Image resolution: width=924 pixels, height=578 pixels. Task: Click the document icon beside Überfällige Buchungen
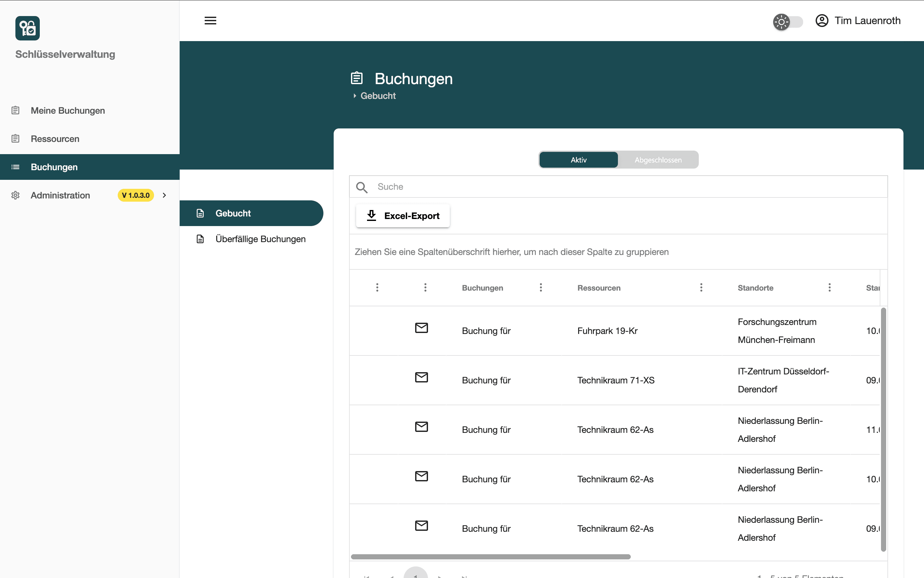[x=200, y=239]
